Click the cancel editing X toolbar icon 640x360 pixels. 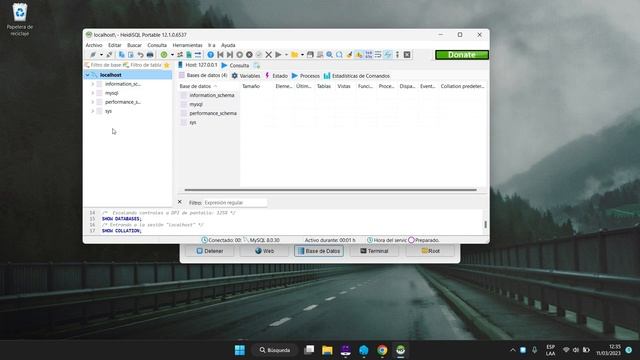pyautogui.click(x=269, y=55)
